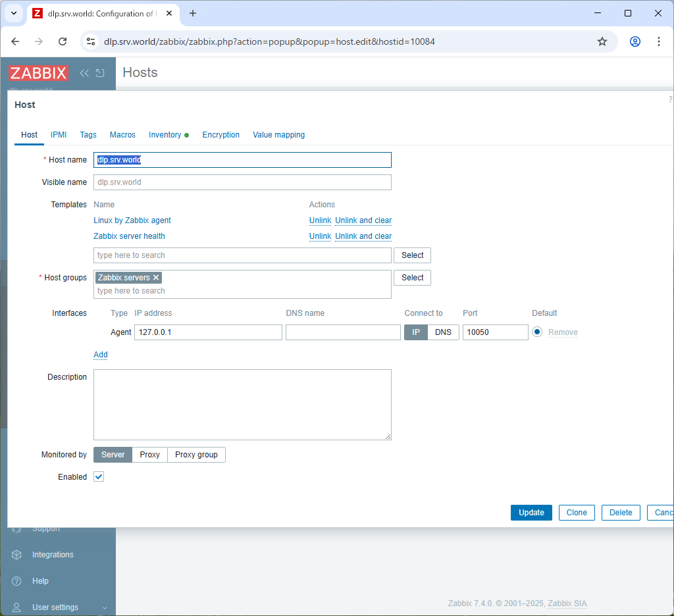Open the Select picker next to Host groups

point(412,277)
